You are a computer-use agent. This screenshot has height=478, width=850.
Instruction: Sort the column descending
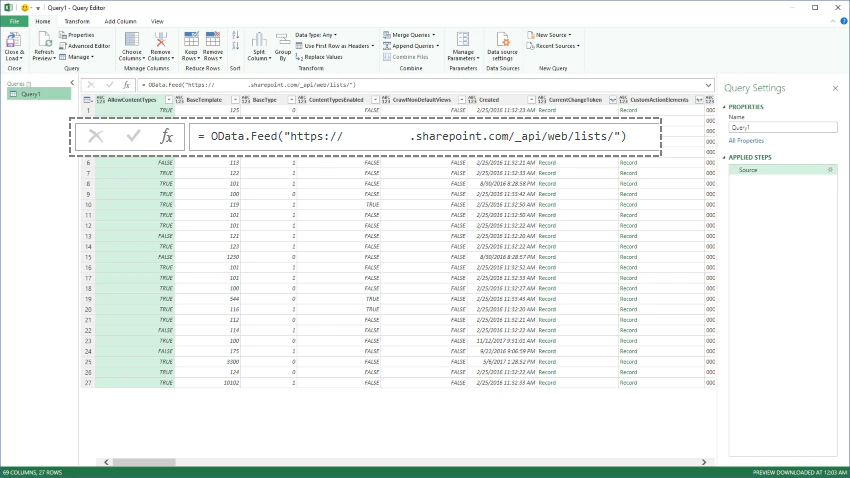[235, 46]
